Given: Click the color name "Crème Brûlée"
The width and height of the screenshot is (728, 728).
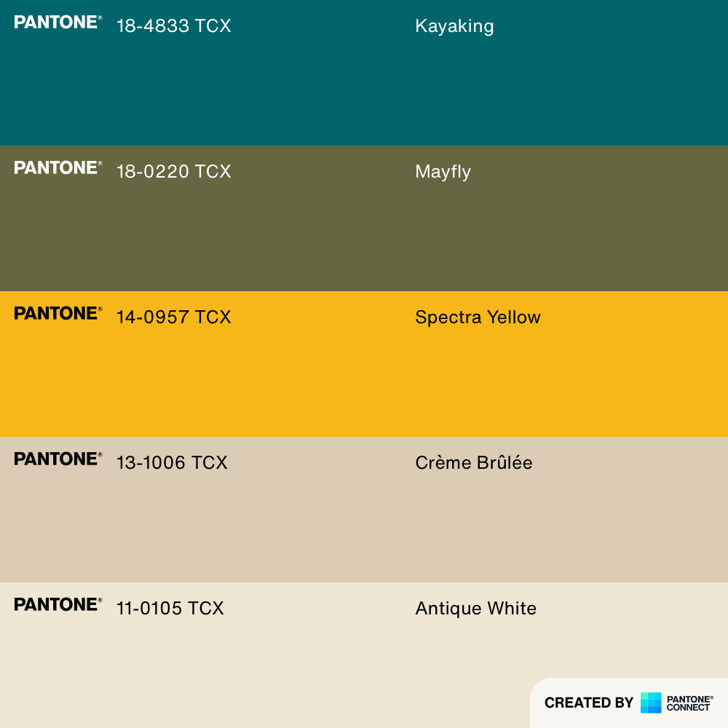Looking at the screenshot, I should [474, 462].
